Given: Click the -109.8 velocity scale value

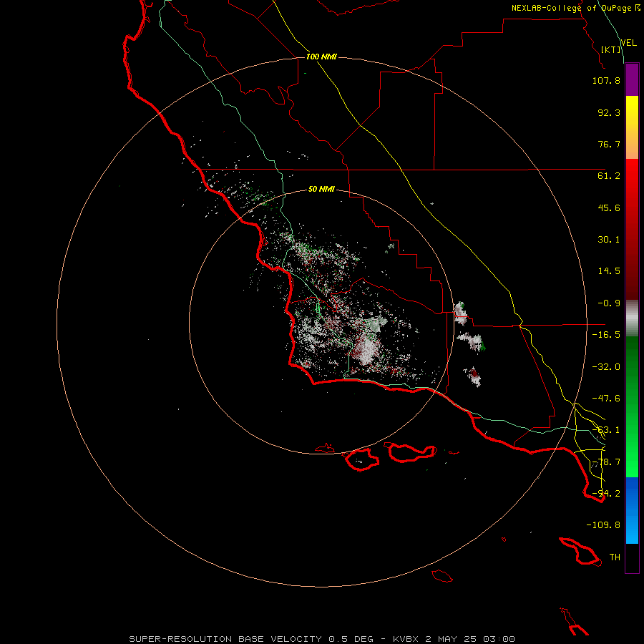Looking at the screenshot, I should [x=603, y=525].
